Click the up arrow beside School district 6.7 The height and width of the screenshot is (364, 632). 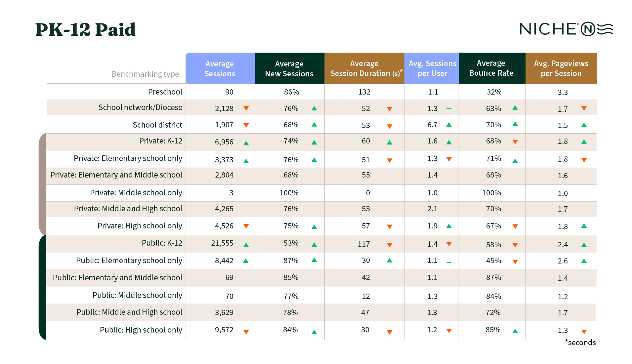pyautogui.click(x=449, y=125)
